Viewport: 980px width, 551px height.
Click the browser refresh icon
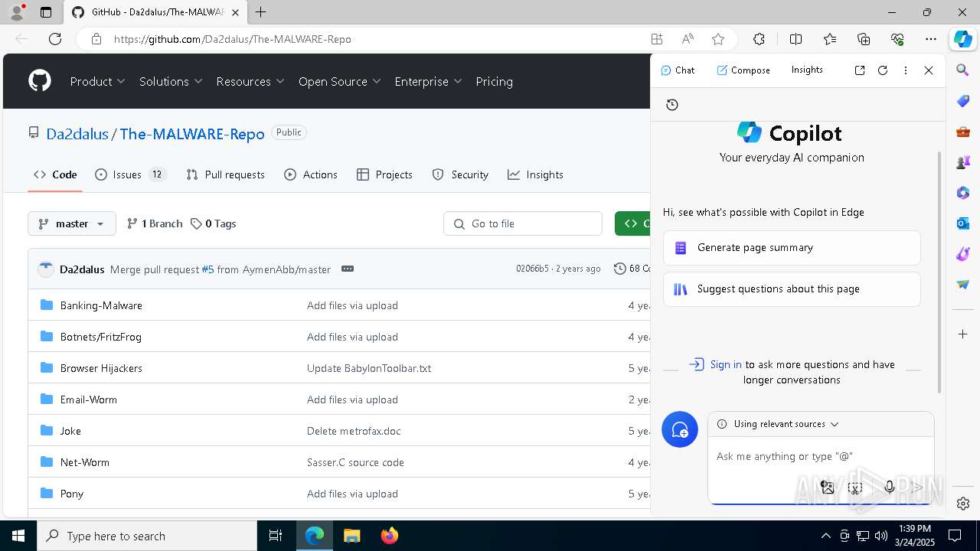click(55, 39)
